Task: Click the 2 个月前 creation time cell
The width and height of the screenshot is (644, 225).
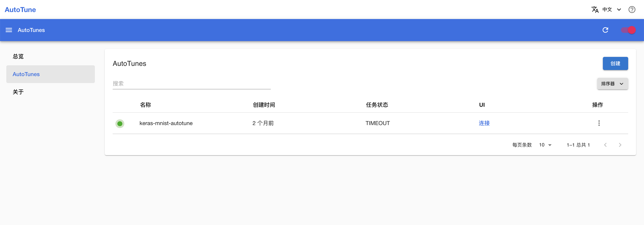Action: (x=263, y=123)
